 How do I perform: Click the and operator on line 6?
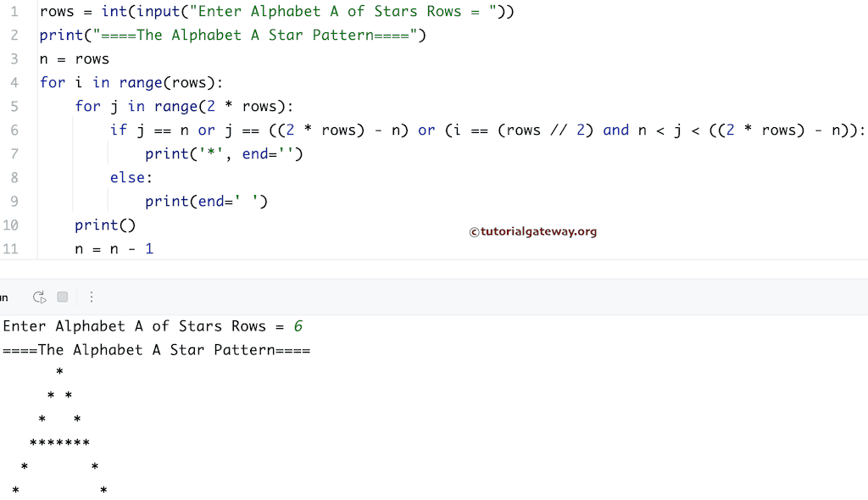[x=616, y=130]
